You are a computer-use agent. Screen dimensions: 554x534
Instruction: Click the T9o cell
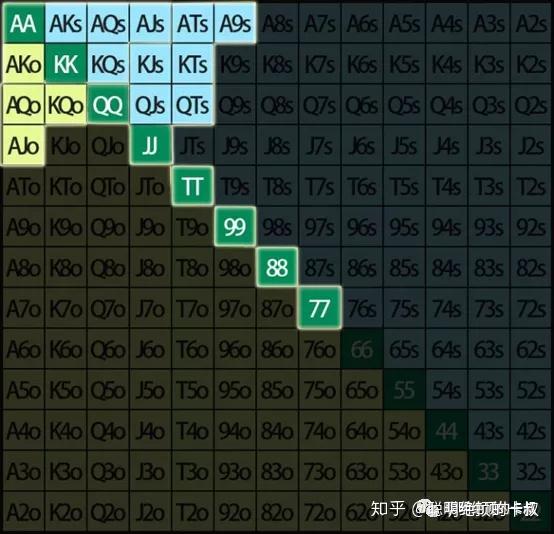(x=193, y=227)
